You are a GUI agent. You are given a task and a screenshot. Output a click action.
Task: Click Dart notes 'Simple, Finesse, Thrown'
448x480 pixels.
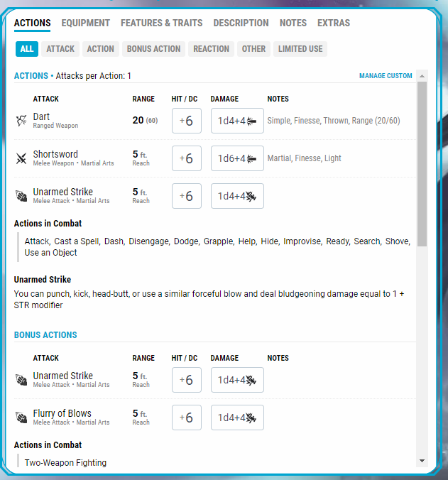pyautogui.click(x=334, y=121)
